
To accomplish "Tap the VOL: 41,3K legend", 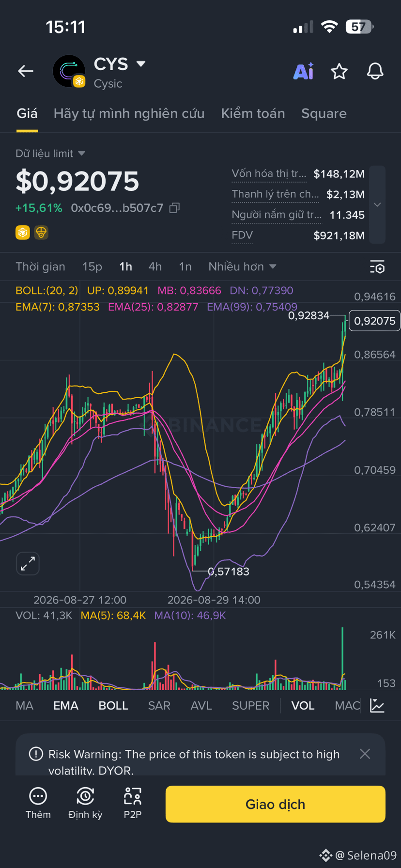I will click(x=44, y=616).
